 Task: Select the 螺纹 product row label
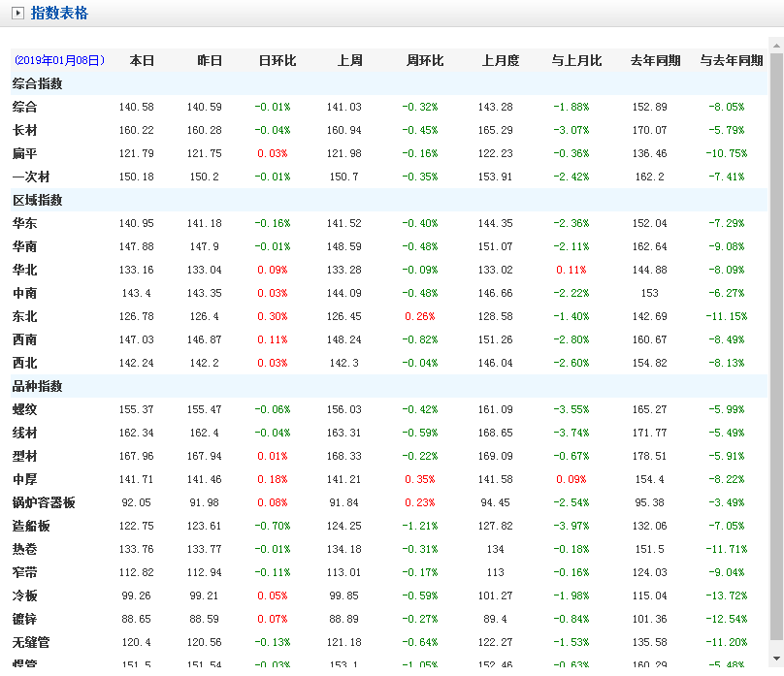(x=25, y=409)
